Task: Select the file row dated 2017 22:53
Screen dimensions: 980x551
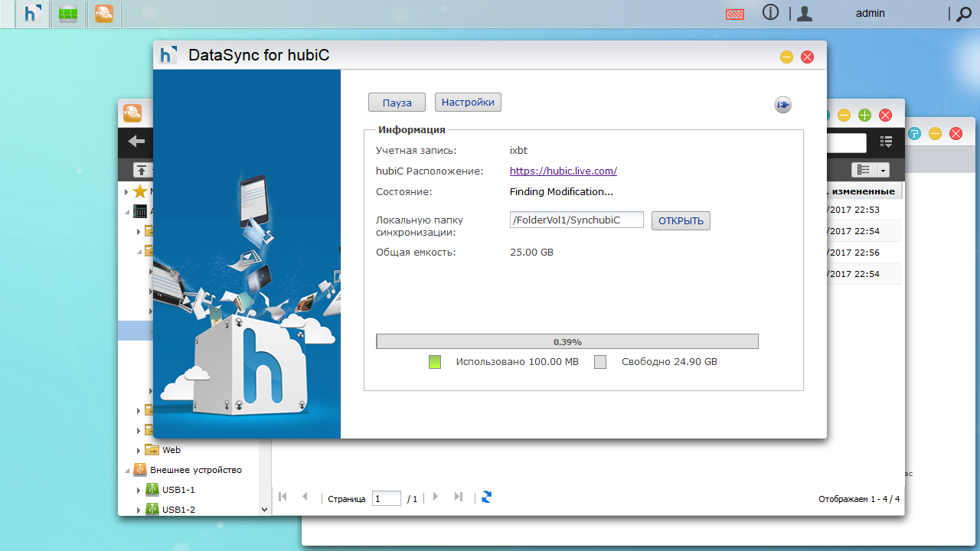Action: (864, 210)
